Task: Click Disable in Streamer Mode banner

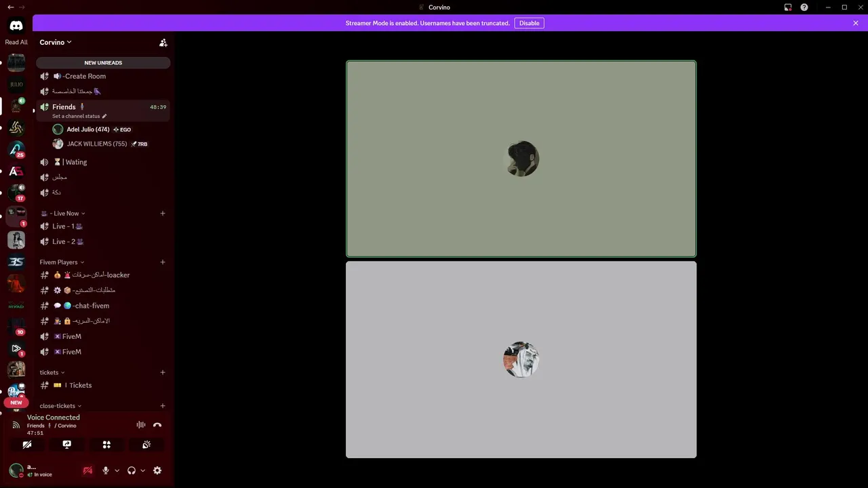Action: click(x=529, y=23)
